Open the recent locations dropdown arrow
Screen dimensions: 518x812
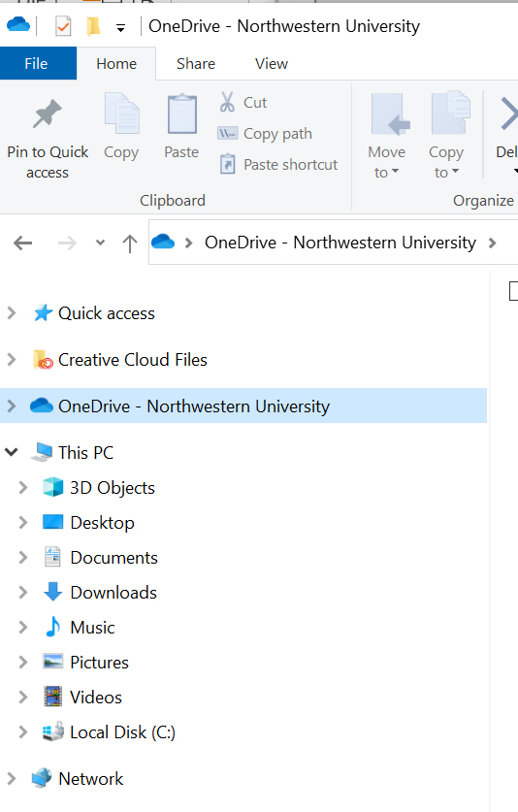click(101, 243)
